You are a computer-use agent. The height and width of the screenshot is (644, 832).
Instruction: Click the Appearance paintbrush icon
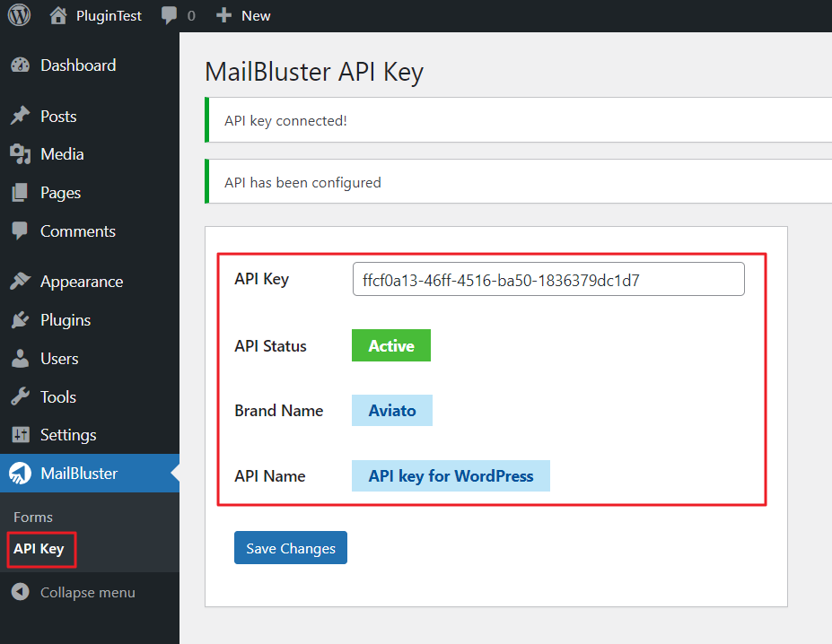(20, 282)
